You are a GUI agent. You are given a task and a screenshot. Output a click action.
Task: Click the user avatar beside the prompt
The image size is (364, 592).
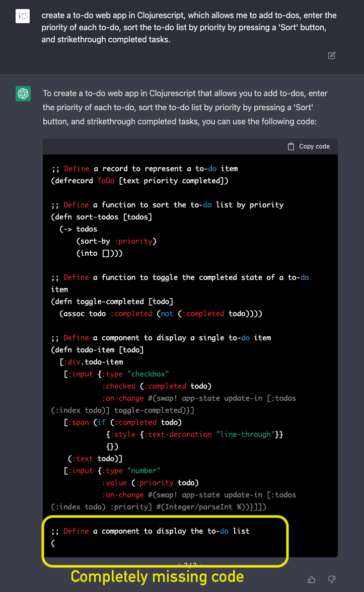(x=23, y=16)
